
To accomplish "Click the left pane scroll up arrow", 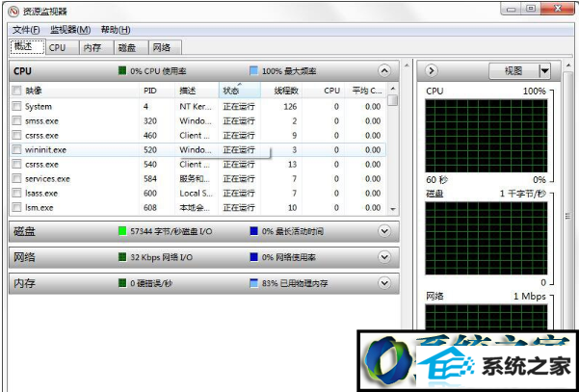I will pyautogui.click(x=407, y=65).
